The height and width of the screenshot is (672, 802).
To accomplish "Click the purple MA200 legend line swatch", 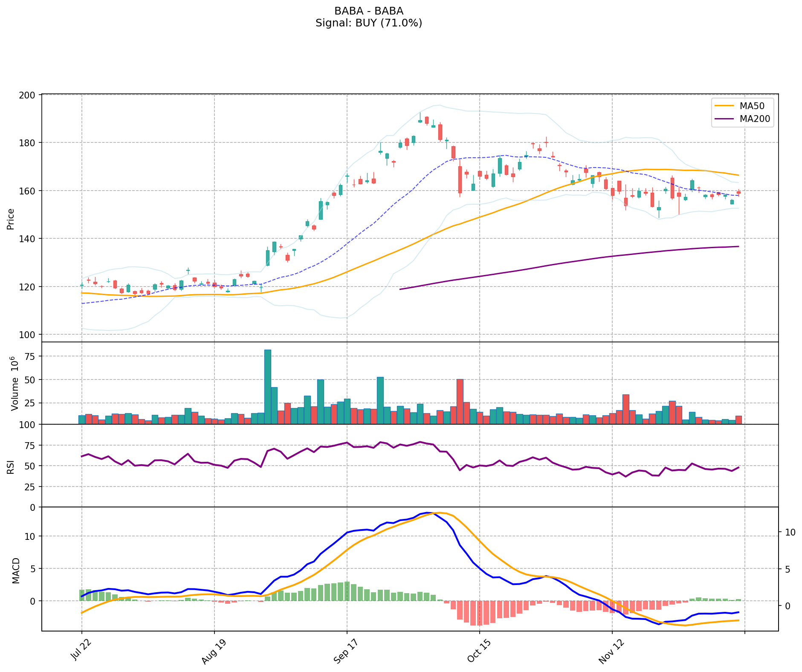I will click(723, 119).
